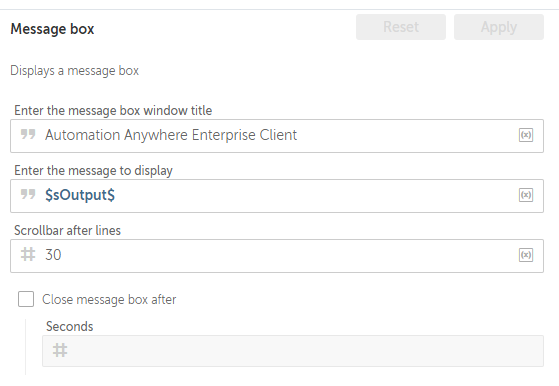Click the Seconds number field
Screen dimensions: 559x386
(293, 351)
